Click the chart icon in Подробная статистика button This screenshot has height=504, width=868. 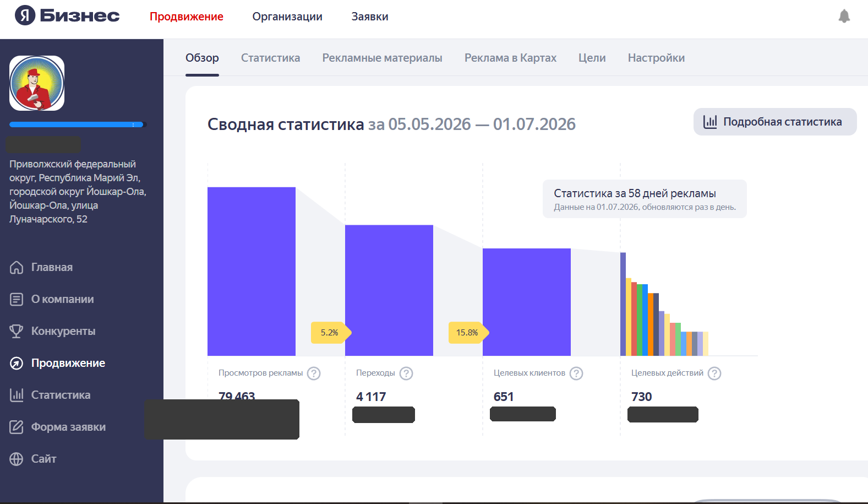coord(710,122)
